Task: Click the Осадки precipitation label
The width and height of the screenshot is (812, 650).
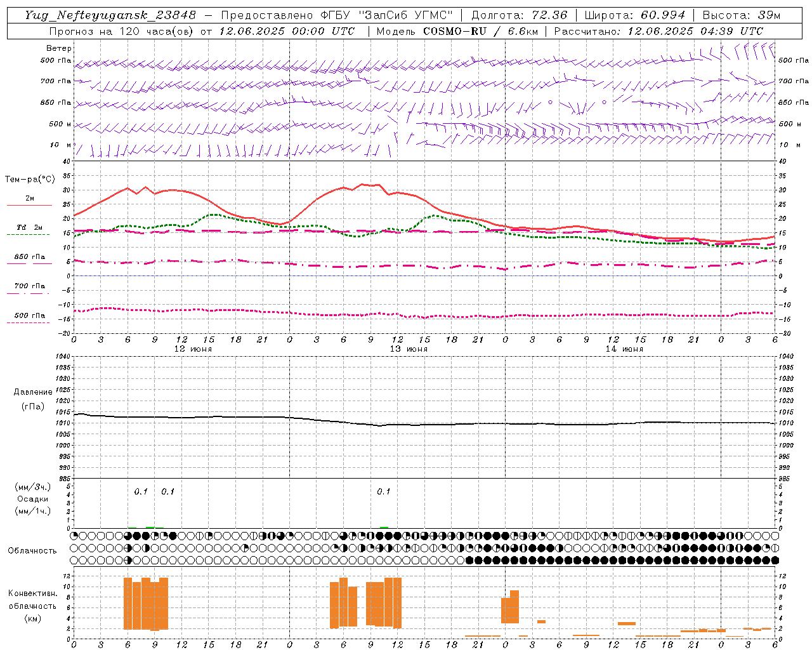Action: 33,499
